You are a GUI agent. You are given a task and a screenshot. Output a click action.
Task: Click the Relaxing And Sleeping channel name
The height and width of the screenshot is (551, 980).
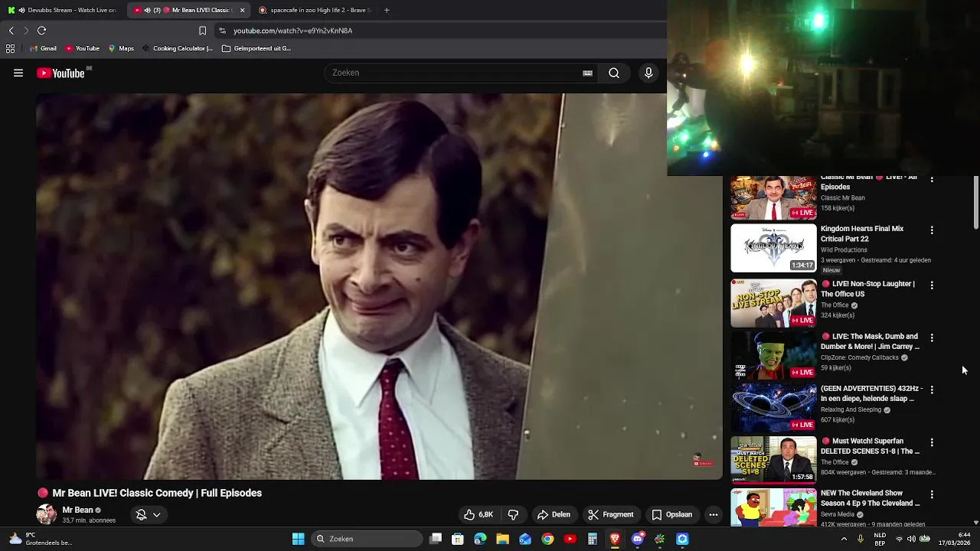(851, 409)
